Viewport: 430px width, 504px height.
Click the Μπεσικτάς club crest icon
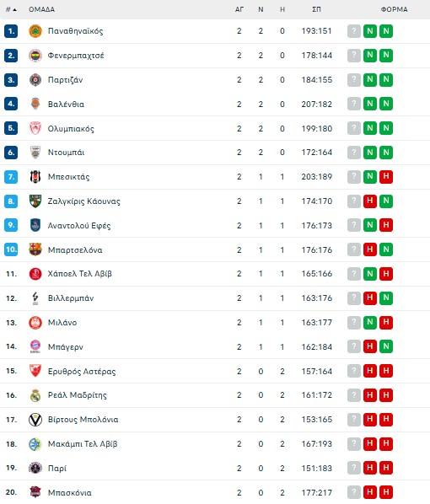point(35,177)
